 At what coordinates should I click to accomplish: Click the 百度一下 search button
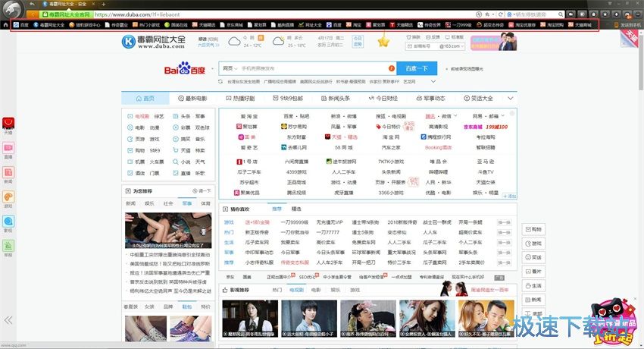coord(417,68)
